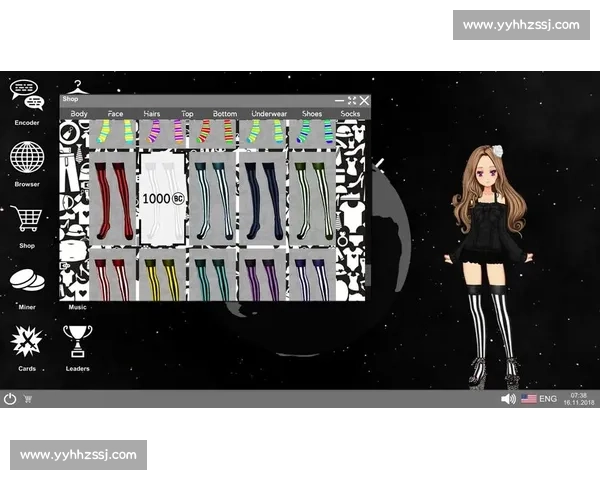This screenshot has height=480, width=600.
Task: Open the Underwear category tab
Action: [x=268, y=114]
